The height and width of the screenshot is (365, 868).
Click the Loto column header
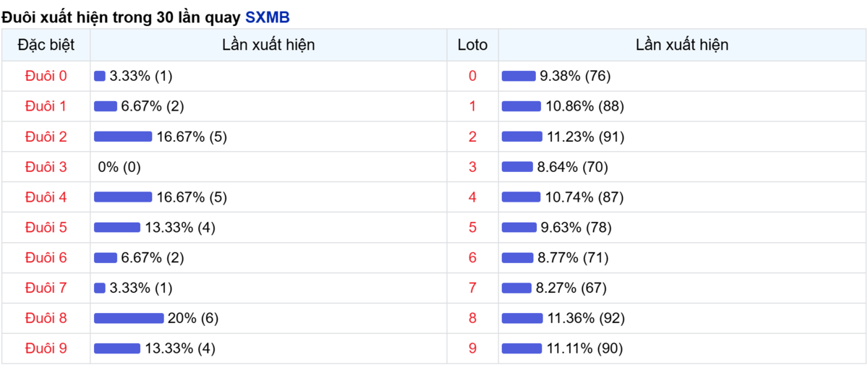[x=472, y=45]
